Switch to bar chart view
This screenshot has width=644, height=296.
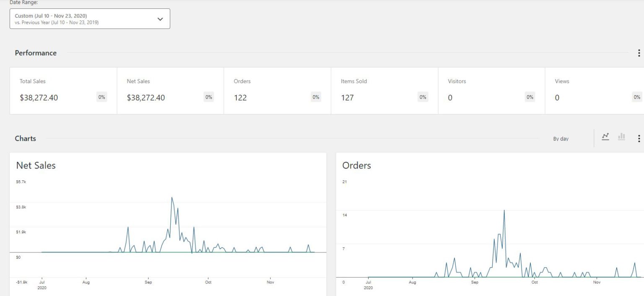pos(621,137)
